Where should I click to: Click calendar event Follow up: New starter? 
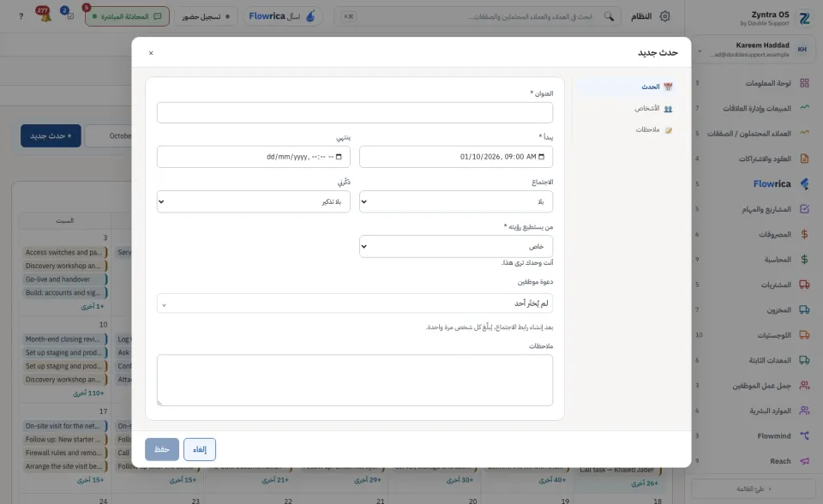click(65, 440)
